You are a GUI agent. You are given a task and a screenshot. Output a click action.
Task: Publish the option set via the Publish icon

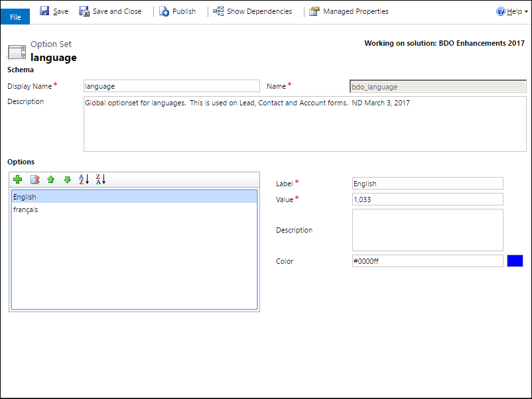tap(163, 11)
